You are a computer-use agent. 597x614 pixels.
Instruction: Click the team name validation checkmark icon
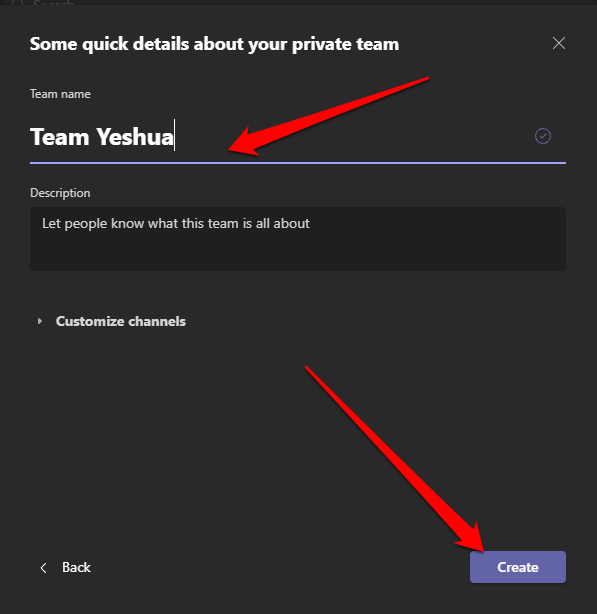(x=543, y=136)
